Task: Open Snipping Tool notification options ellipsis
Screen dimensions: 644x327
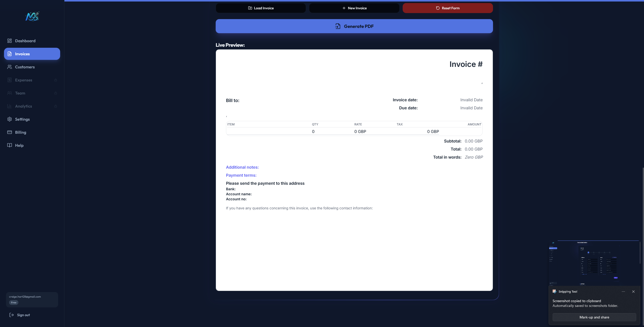Action: pos(623,292)
